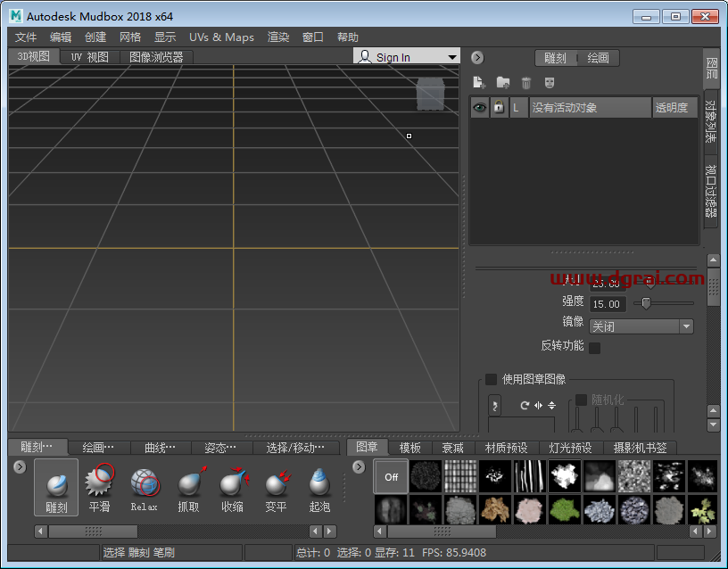Click the flip vertical stamp icon
This screenshot has width=728, height=569.
[551, 405]
